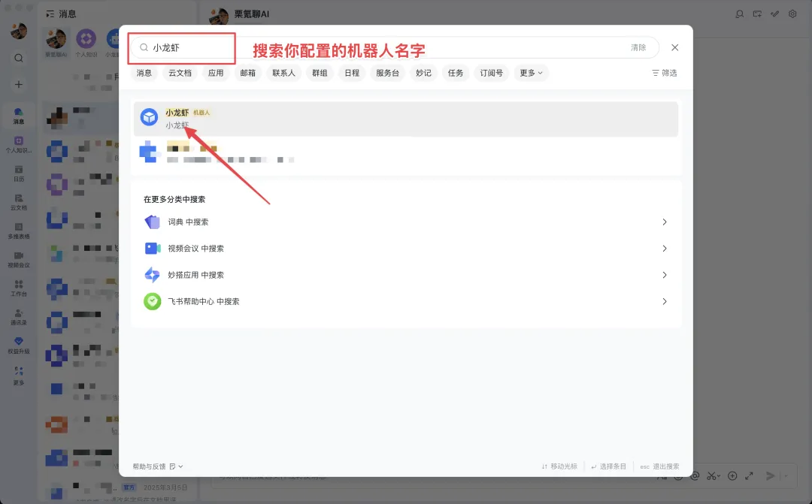The image size is (812, 504).
Task: Select the 订阅号 filter tab
Action: tap(492, 73)
